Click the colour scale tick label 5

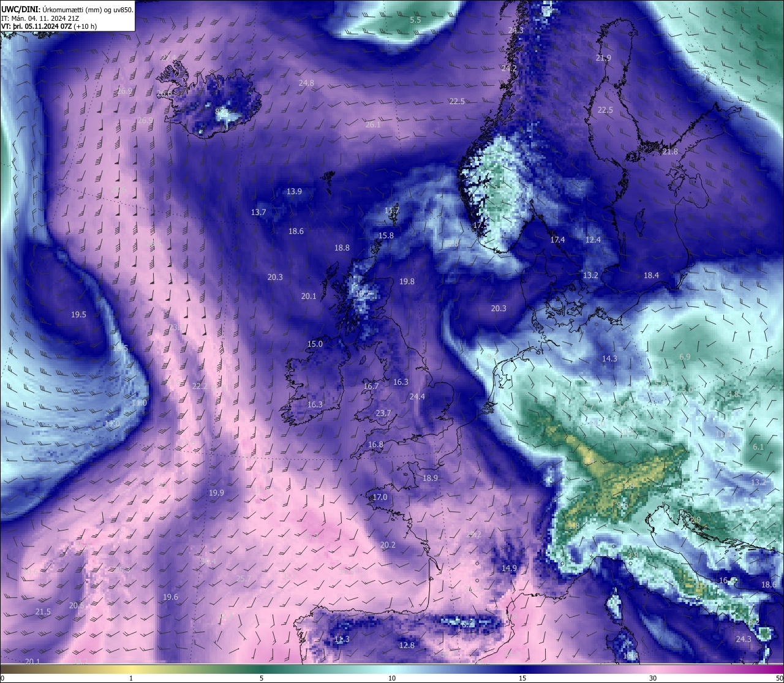[262, 678]
